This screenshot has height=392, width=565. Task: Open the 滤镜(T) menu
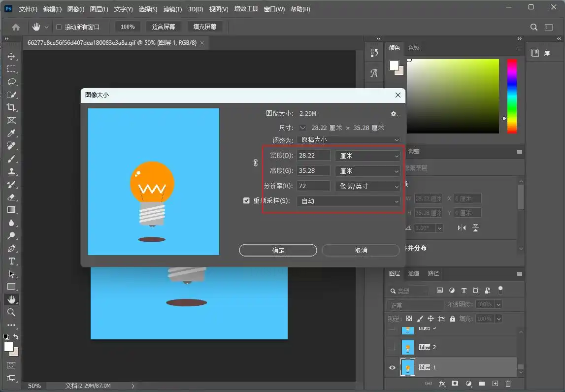point(172,9)
